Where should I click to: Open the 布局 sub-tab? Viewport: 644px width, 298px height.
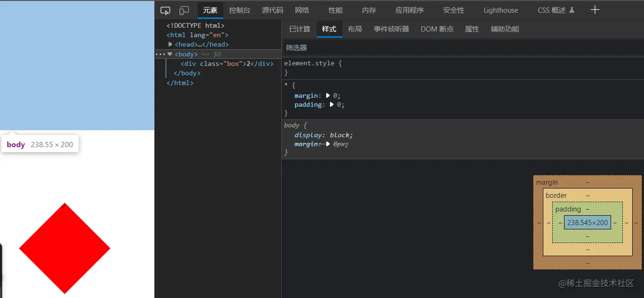pyautogui.click(x=355, y=29)
